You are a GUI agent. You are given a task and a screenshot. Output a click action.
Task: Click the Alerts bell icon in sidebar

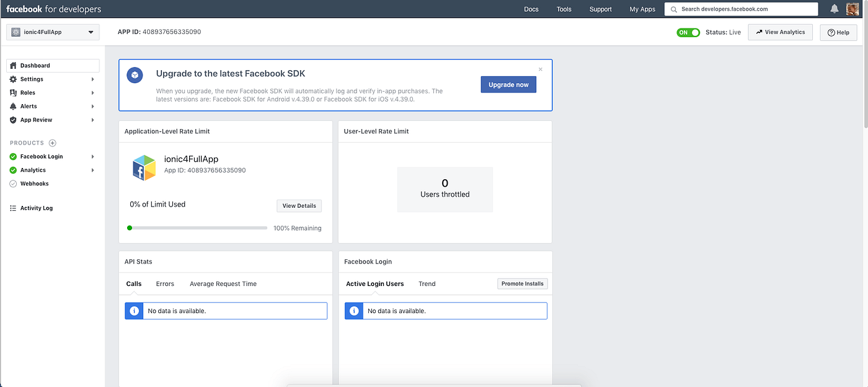(x=14, y=106)
